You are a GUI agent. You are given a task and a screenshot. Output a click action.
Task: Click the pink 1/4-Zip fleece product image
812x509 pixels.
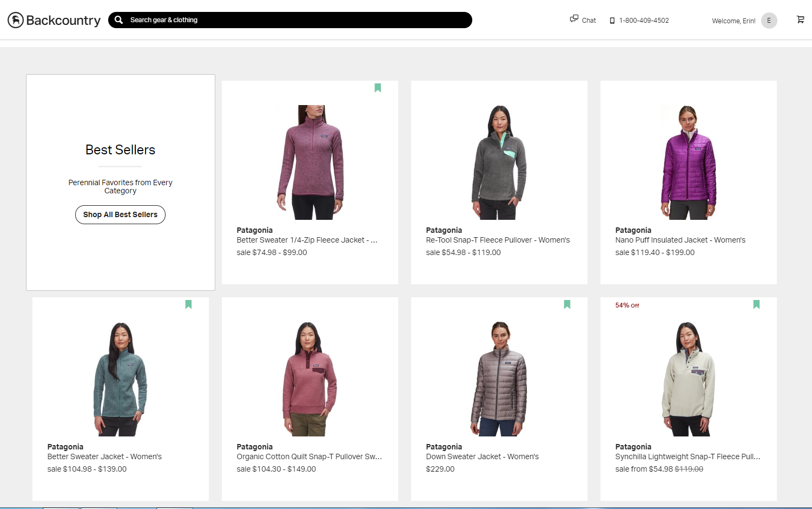(310, 162)
